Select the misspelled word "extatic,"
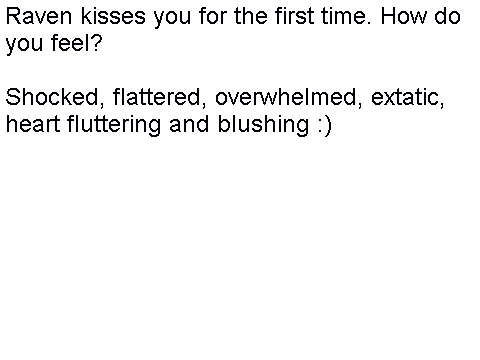The width and height of the screenshot is (480, 360). [x=408, y=98]
